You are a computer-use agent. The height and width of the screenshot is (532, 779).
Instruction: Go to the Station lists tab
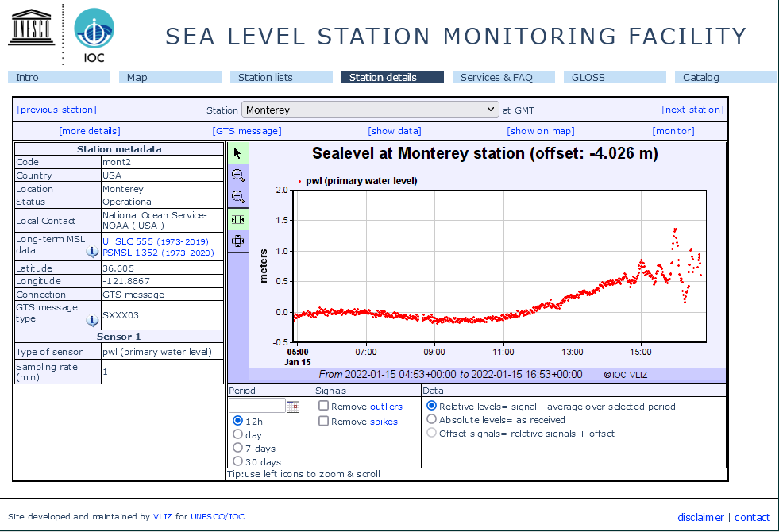pyautogui.click(x=282, y=78)
